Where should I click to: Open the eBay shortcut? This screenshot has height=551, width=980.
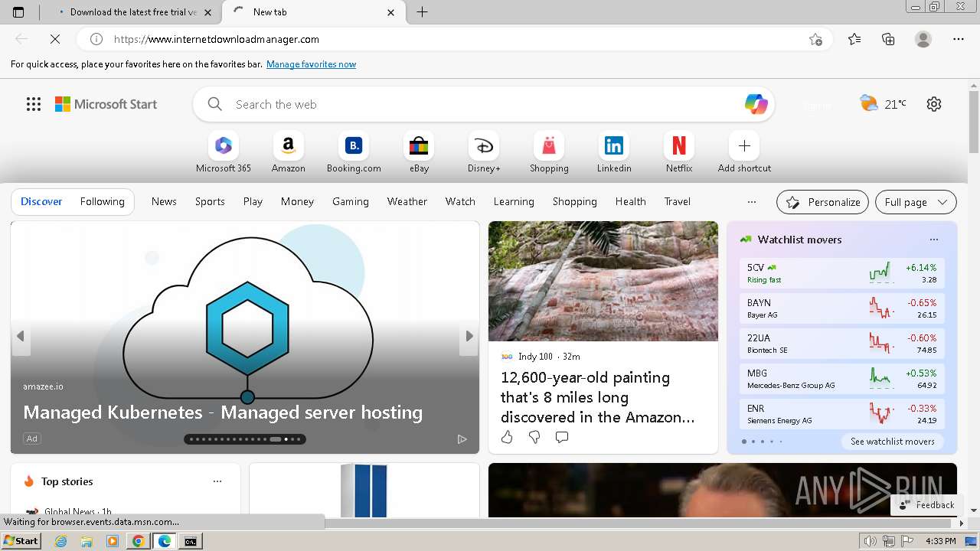click(x=419, y=152)
